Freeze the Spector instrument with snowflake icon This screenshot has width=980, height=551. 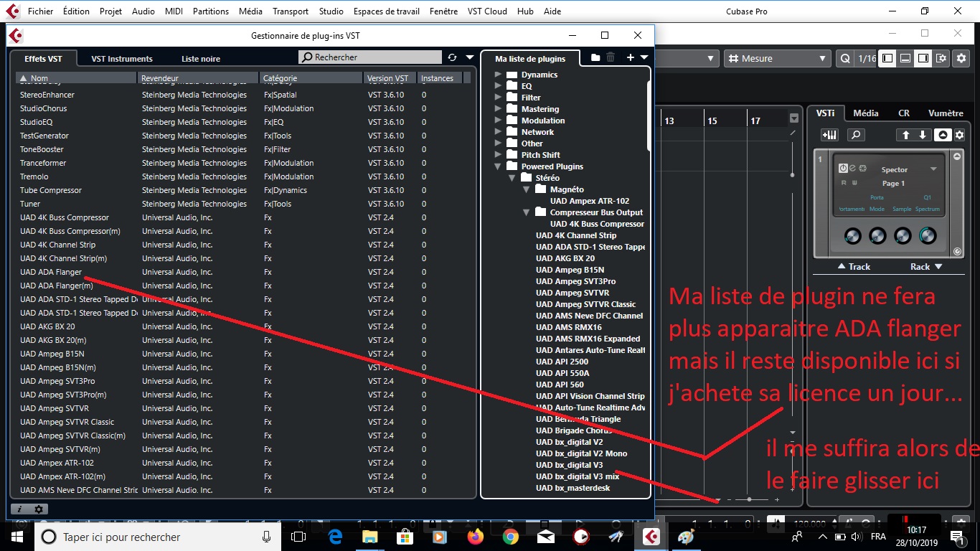[862, 169]
